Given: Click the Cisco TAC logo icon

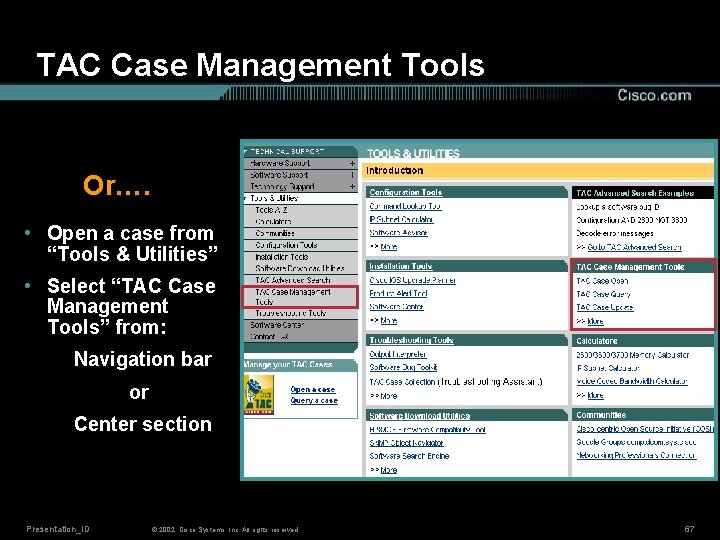Looking at the screenshot, I should [x=259, y=394].
